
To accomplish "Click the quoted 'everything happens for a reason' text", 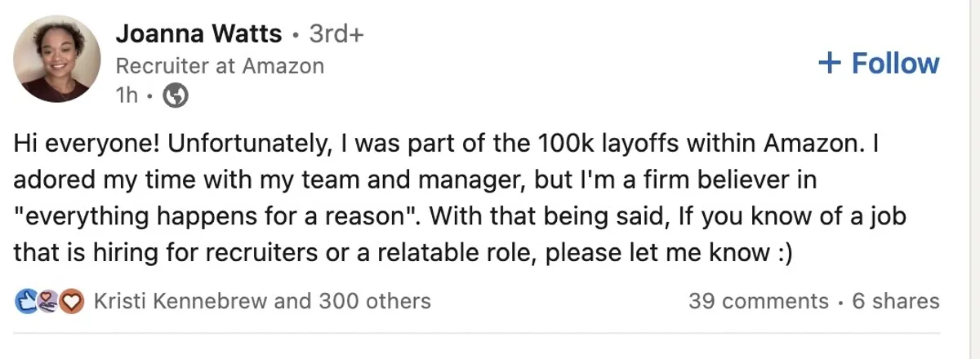I will pos(215,217).
